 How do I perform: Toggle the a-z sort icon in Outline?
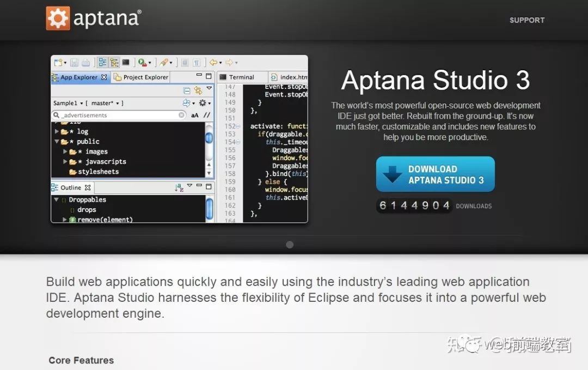tap(179, 187)
